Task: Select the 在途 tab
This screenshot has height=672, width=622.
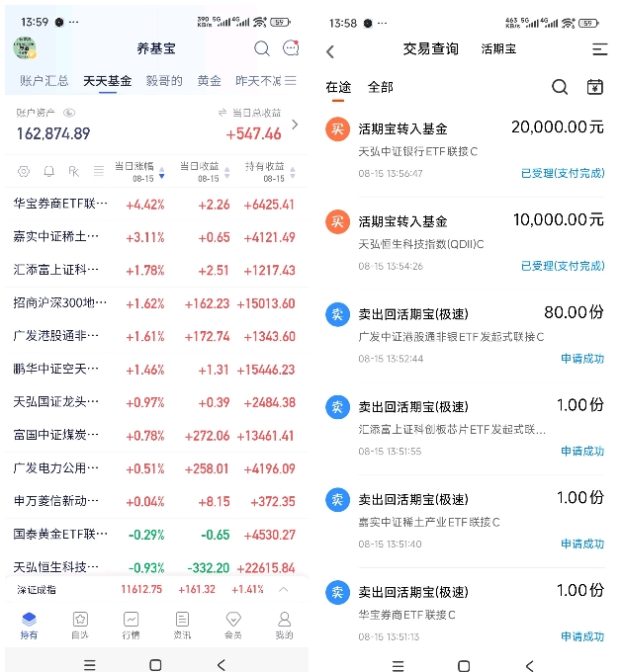Action: 338,87
